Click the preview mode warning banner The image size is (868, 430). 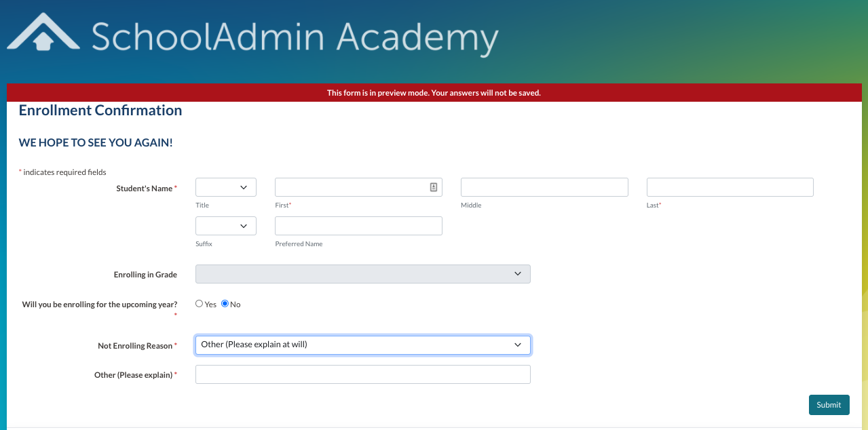click(434, 92)
